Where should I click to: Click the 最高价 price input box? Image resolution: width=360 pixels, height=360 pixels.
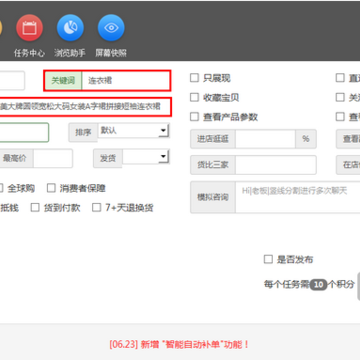(53, 158)
